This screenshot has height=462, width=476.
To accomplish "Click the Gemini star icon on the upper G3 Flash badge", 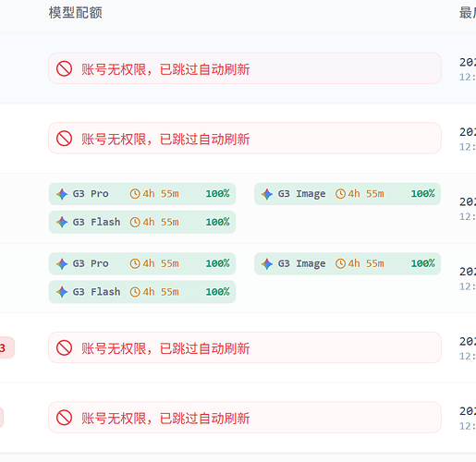I will (x=62, y=222).
